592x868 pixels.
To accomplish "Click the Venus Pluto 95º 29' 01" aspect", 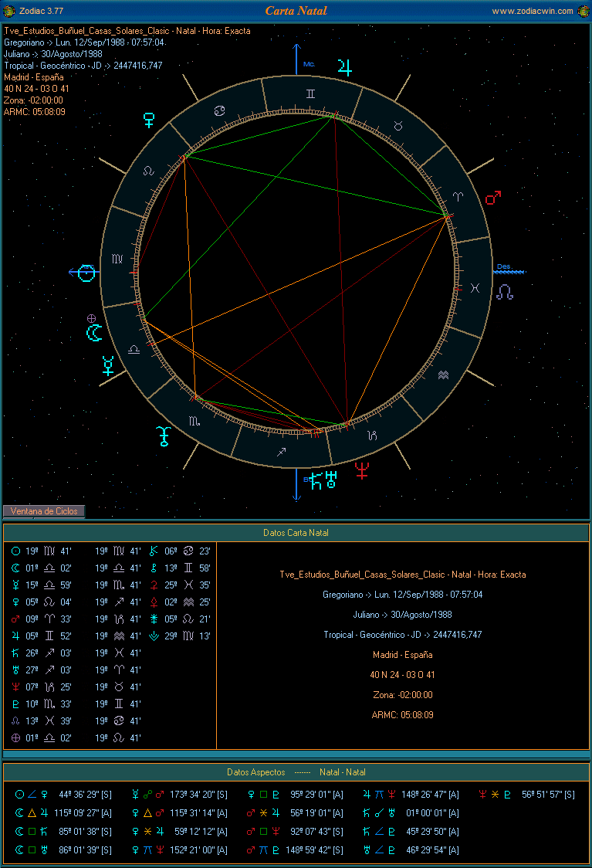I will click(x=295, y=795).
